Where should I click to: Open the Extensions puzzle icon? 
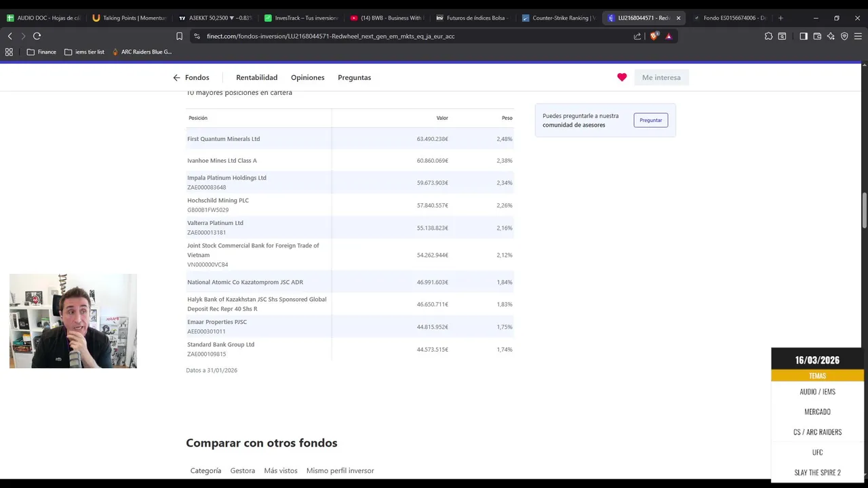click(768, 36)
